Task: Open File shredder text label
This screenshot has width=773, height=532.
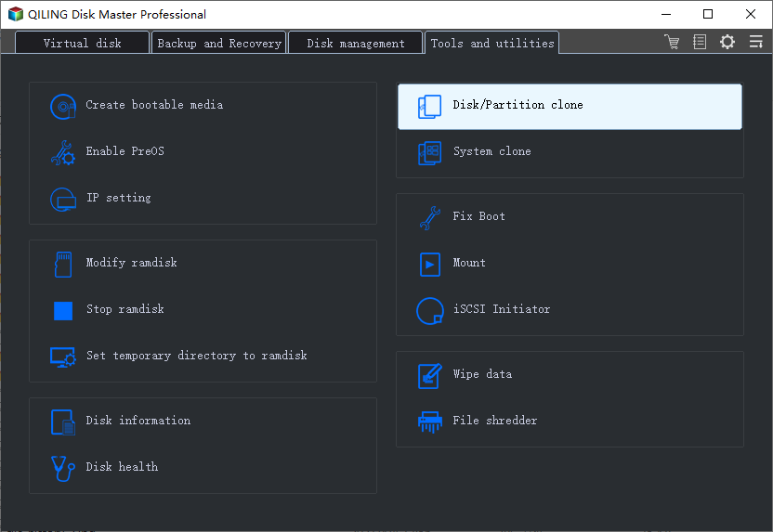Action: point(495,421)
